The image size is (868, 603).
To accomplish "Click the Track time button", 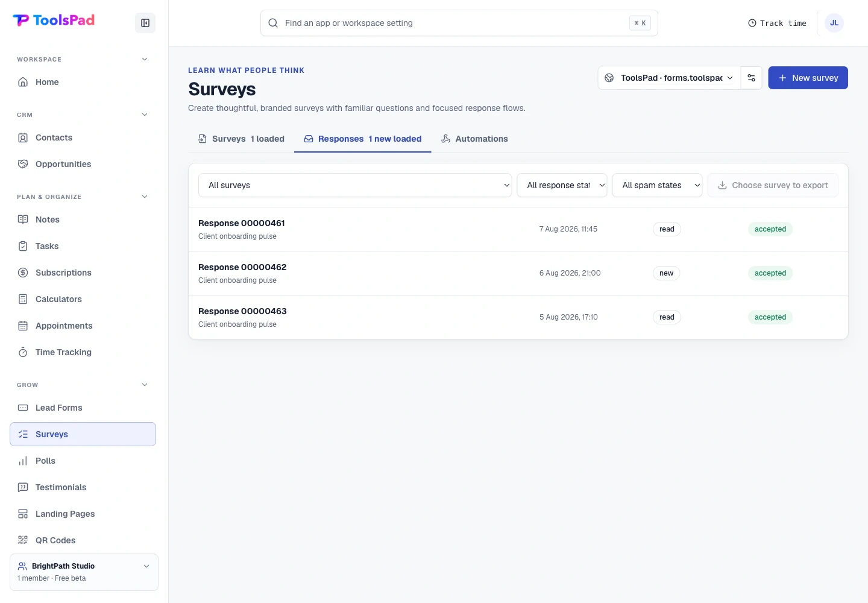I will click(777, 23).
